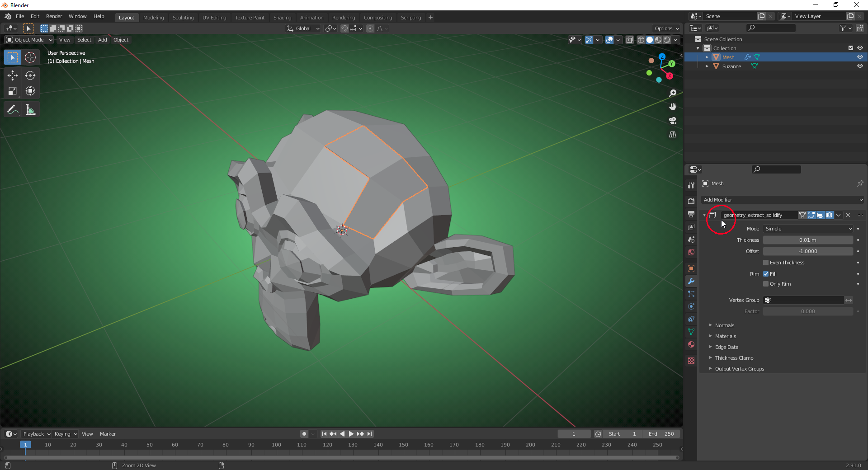Click the Offset value slider

point(808,251)
